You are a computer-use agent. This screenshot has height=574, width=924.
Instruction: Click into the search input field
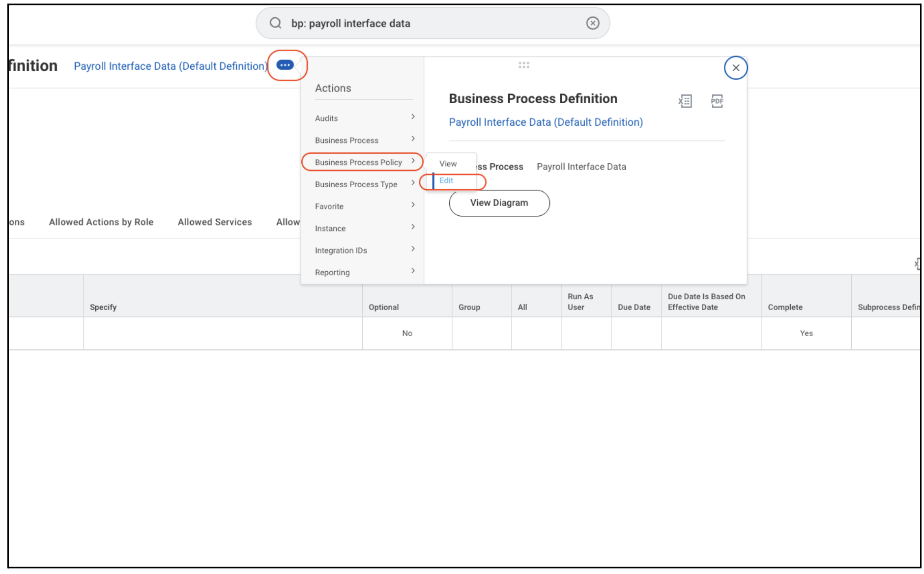click(x=433, y=23)
